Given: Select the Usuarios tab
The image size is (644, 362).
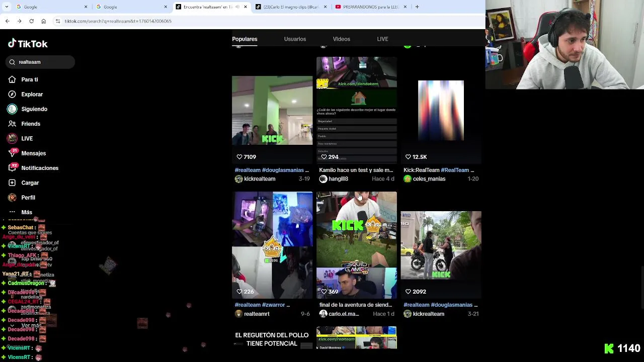Looking at the screenshot, I should click(295, 39).
